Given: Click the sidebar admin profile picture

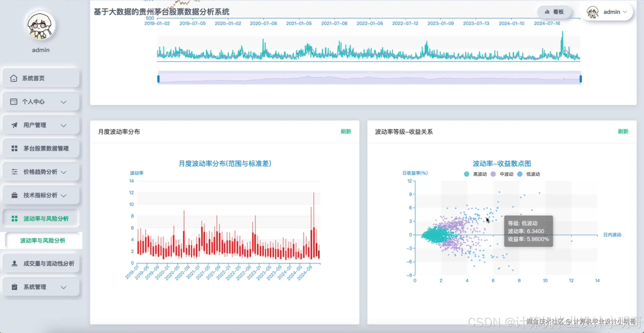Looking at the screenshot, I should click(41, 25).
